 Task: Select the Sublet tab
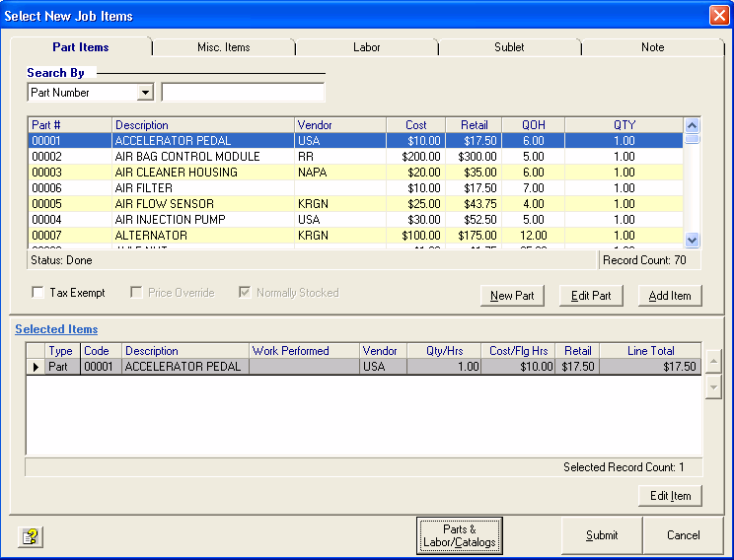509,47
